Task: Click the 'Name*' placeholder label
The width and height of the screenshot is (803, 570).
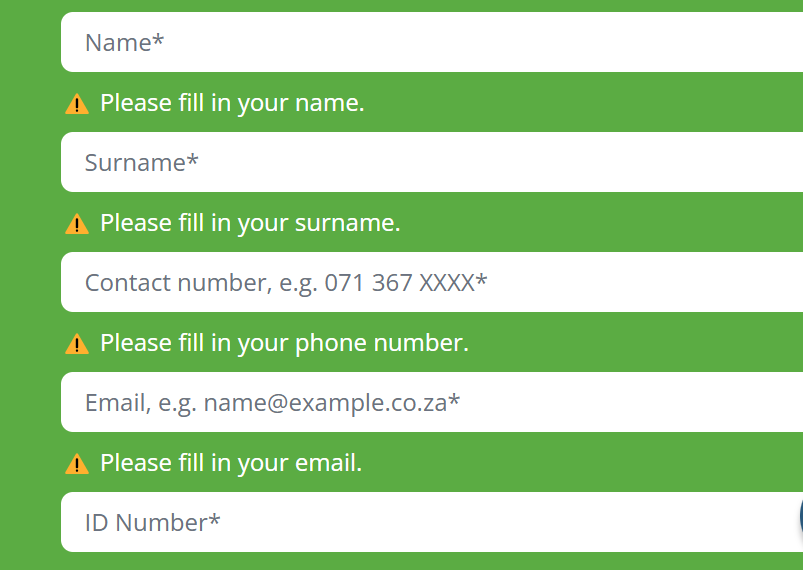Action: (124, 43)
